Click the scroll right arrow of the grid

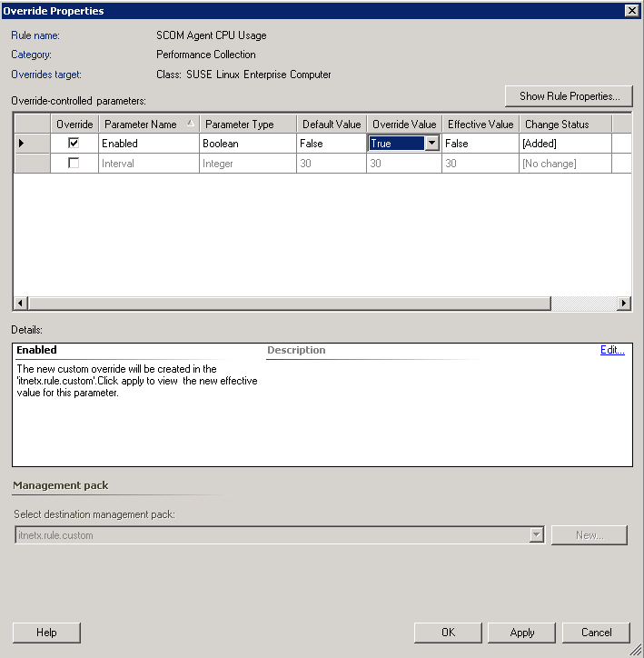point(624,303)
